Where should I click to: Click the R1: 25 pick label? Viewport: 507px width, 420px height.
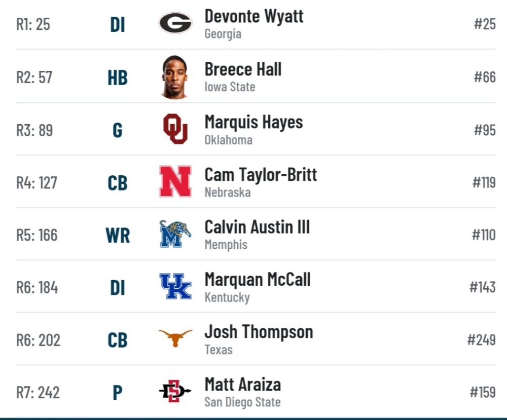[33, 24]
